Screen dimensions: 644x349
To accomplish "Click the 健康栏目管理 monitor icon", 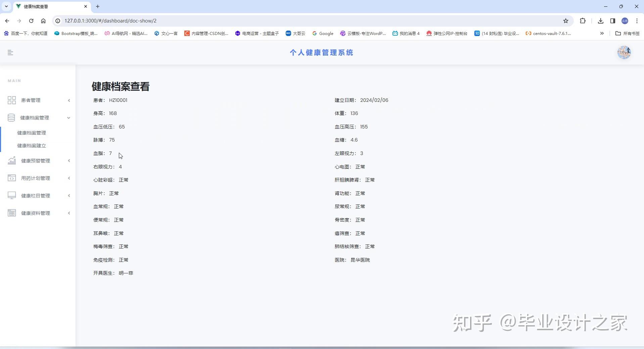I will (12, 196).
